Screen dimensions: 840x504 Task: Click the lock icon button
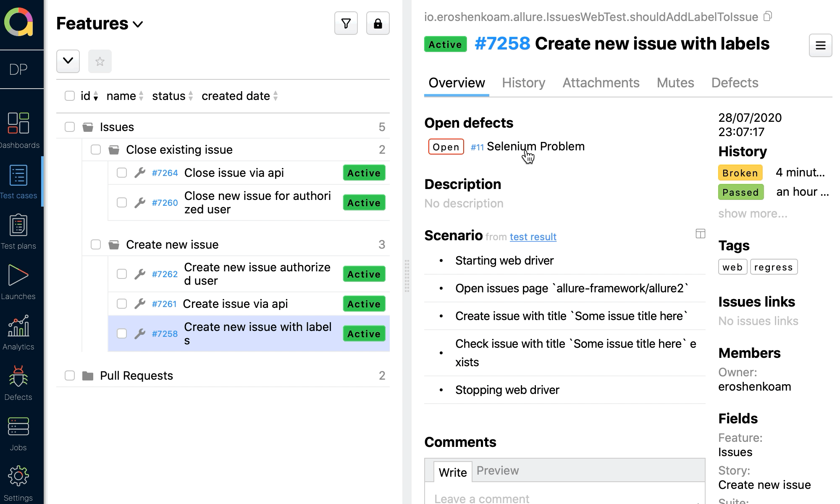click(x=378, y=24)
